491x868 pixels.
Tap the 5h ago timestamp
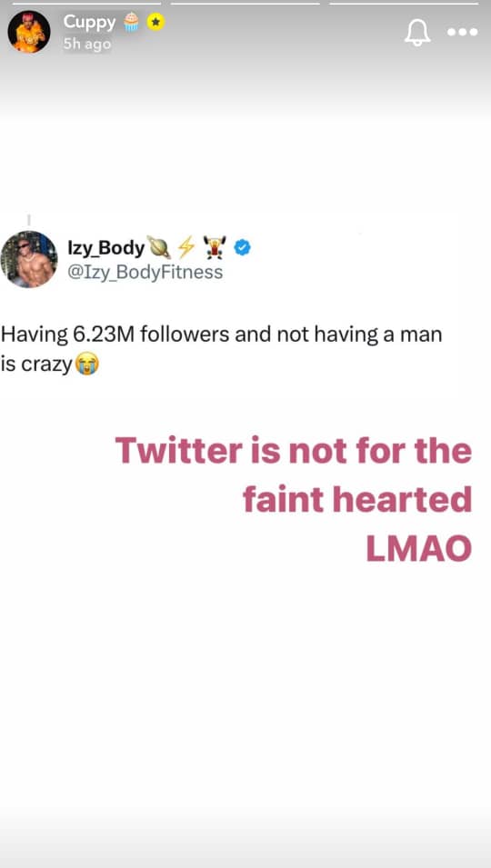tap(87, 44)
